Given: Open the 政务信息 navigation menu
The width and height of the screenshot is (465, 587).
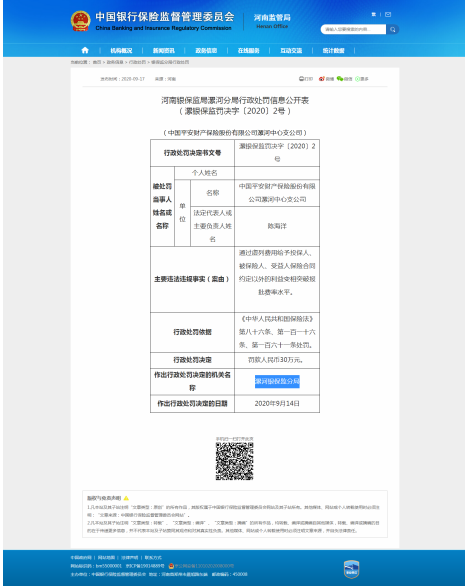Looking at the screenshot, I should pyautogui.click(x=206, y=51).
